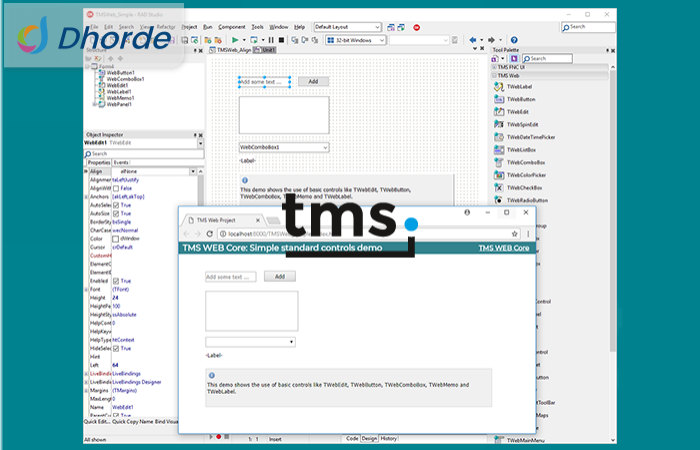Select TWebDateTimePicker in the Tool Palette
Screen dimensions: 700x450
[x=525, y=137]
